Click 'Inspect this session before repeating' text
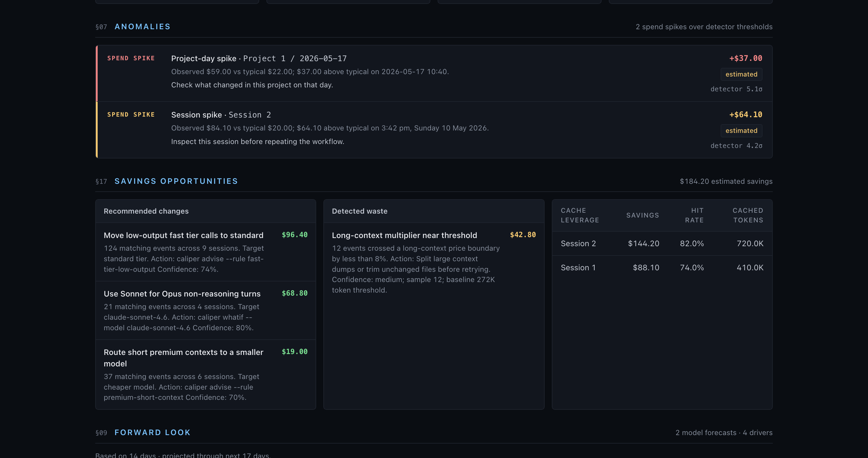The image size is (868, 458). tap(257, 141)
